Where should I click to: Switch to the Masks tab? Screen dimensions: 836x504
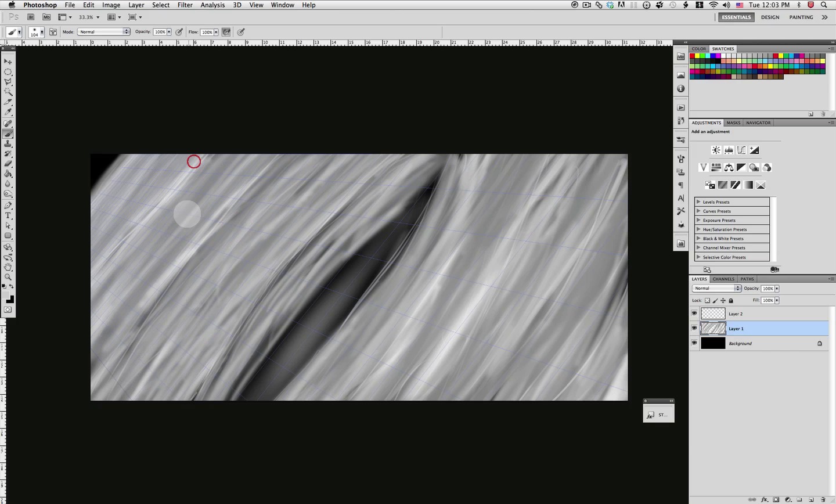click(733, 123)
